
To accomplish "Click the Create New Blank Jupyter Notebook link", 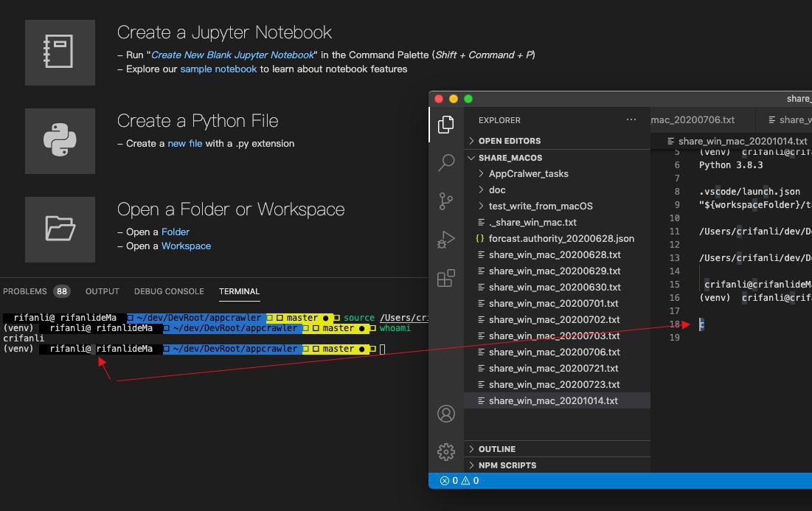I will 232,55.
